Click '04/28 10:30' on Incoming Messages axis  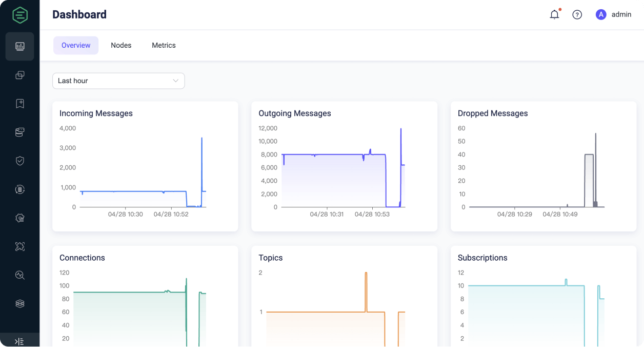126,214
